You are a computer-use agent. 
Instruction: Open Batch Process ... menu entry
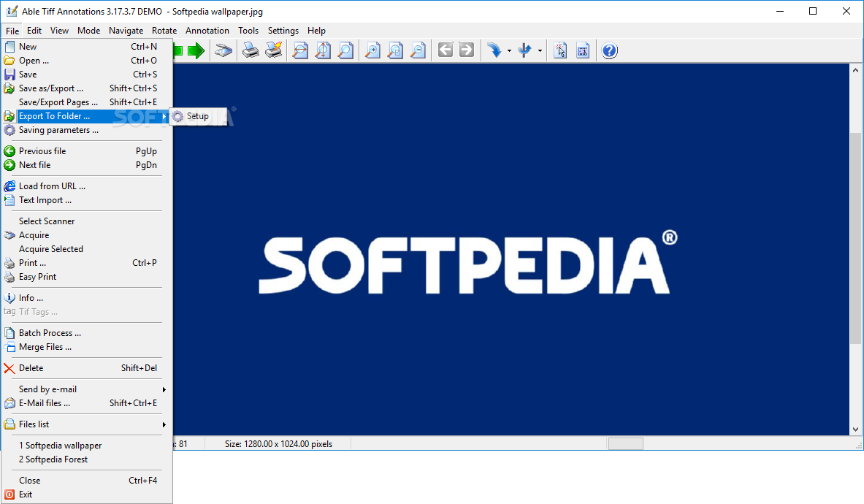click(x=87, y=333)
